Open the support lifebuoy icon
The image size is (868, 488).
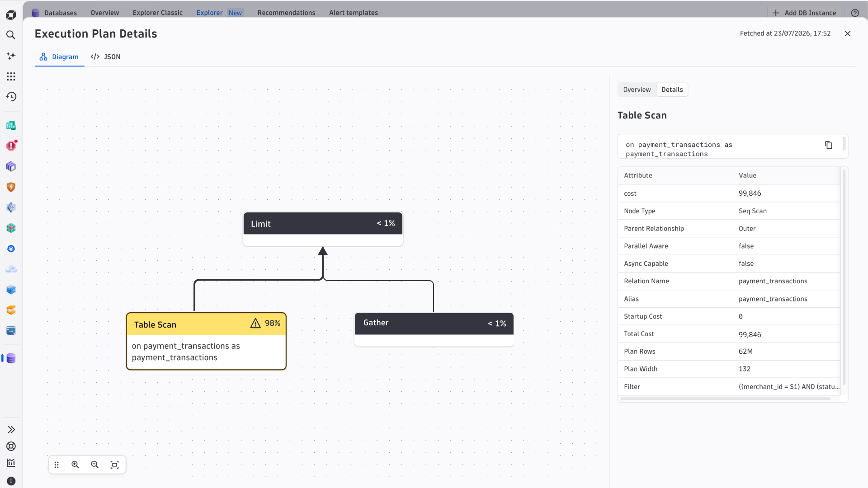[11, 446]
